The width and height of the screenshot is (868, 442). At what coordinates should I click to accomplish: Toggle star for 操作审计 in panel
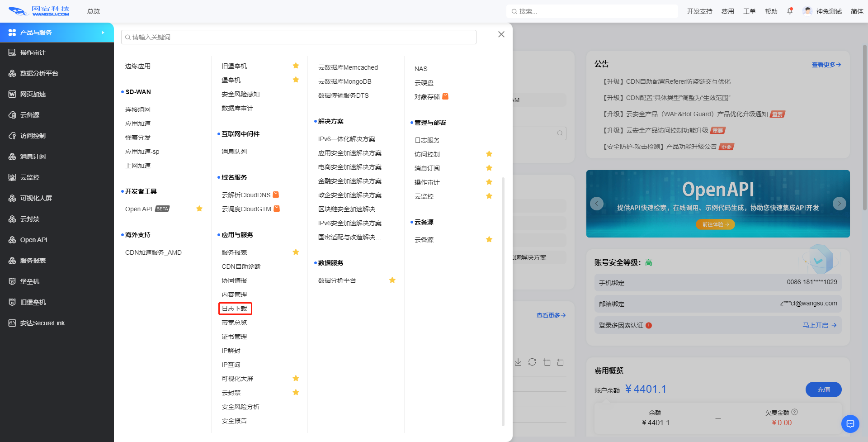[489, 182]
